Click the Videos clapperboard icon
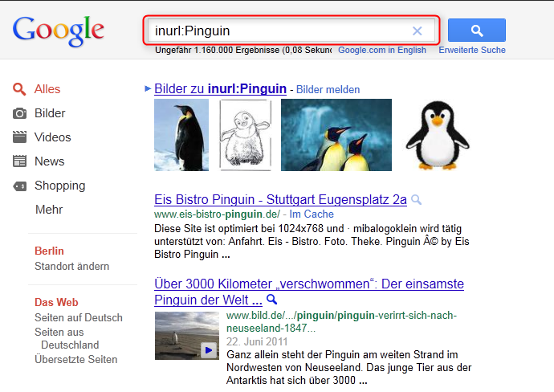This screenshot has height=392, width=554. pyautogui.click(x=19, y=137)
